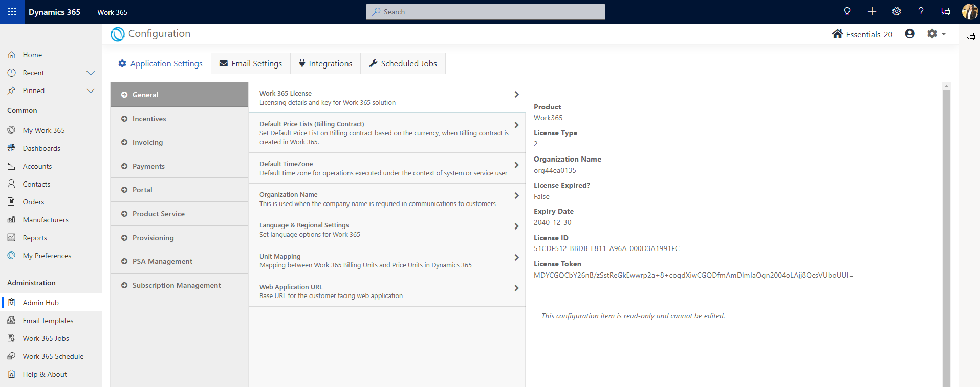Viewport: 980px width, 387px height.
Task: Open the app launcher waffle icon
Action: (12, 12)
